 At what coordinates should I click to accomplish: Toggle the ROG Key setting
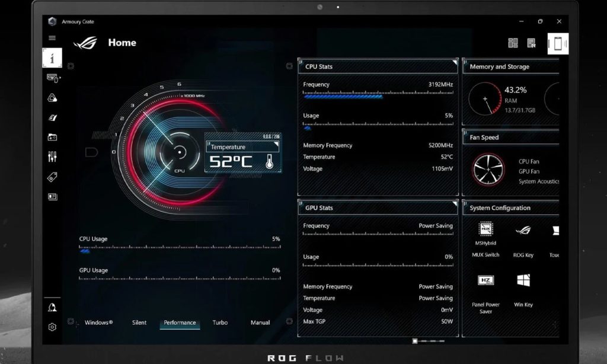pyautogui.click(x=523, y=231)
